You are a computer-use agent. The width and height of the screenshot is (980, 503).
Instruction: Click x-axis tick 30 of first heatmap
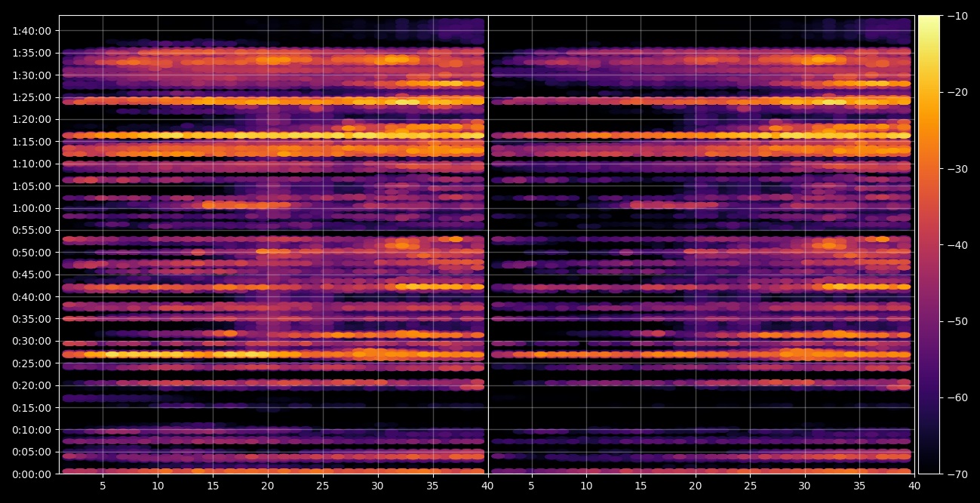(x=377, y=486)
